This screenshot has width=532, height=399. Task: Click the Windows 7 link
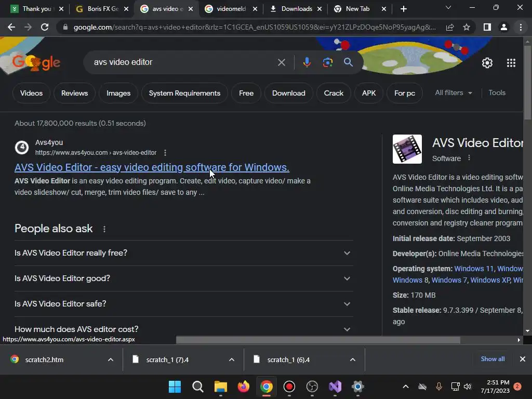point(449,280)
